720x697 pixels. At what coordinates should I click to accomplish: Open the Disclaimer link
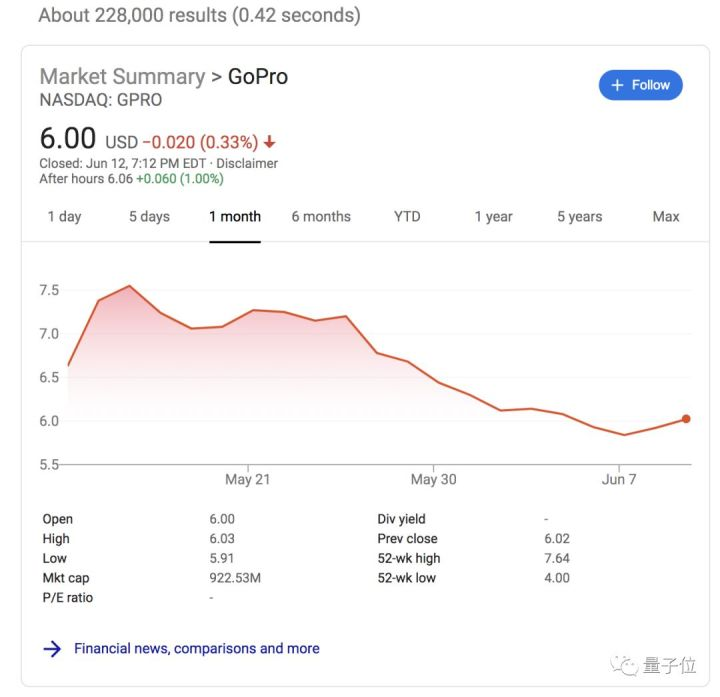point(247,163)
